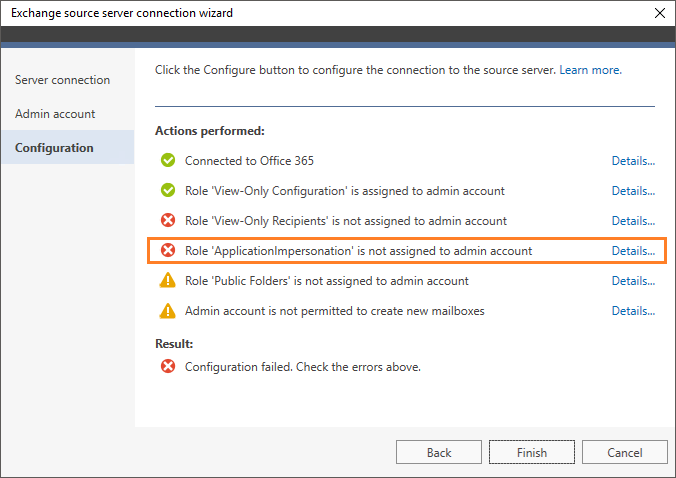This screenshot has width=676, height=478.
Task: Click the Finish button
Action: pos(532,452)
